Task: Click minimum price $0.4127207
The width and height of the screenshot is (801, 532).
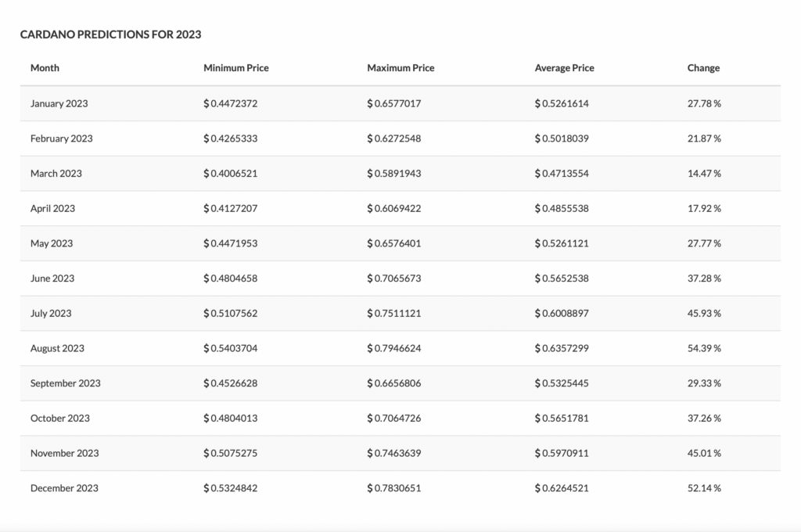Action: pyautogui.click(x=231, y=209)
